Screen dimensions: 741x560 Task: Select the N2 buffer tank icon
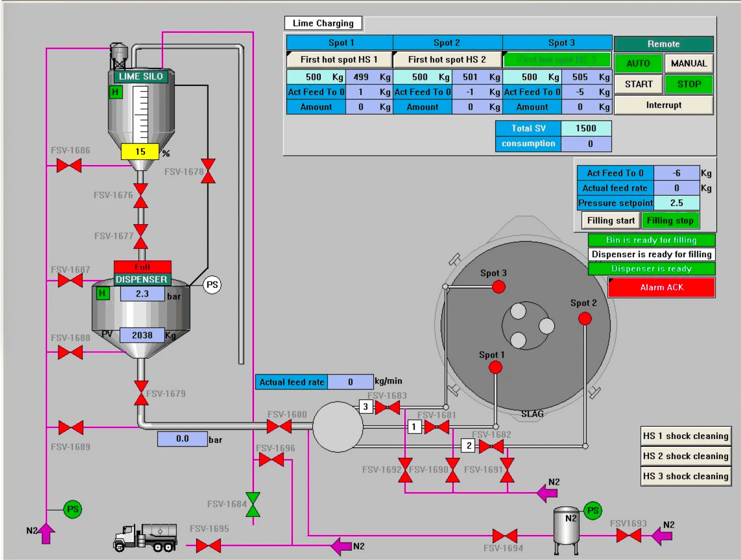pyautogui.click(x=566, y=531)
